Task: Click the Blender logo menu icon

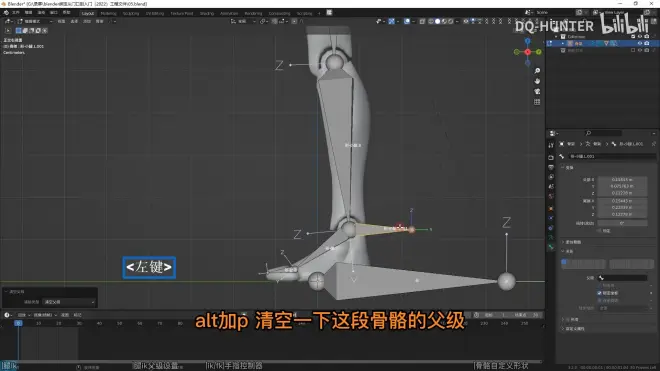Action: click(6, 13)
